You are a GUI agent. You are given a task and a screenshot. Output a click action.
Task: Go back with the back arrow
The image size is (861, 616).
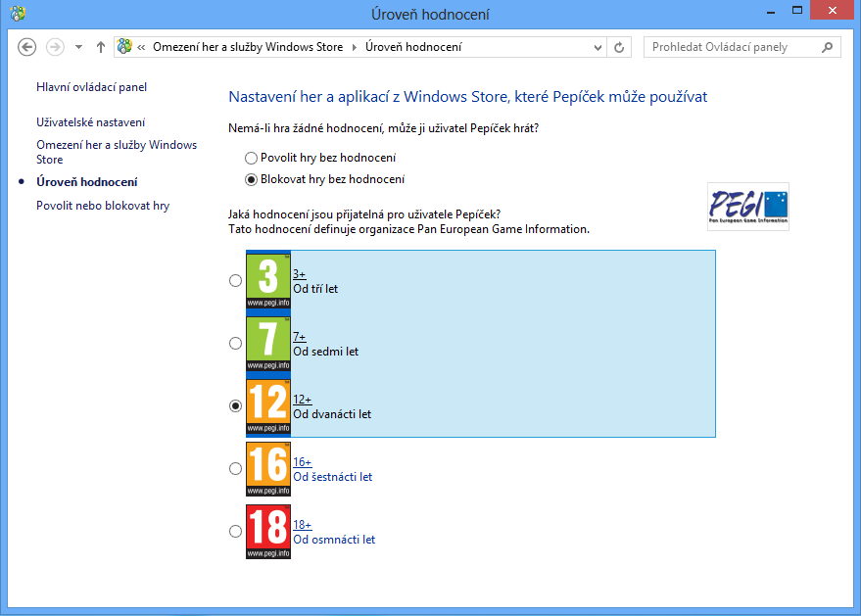click(27, 47)
